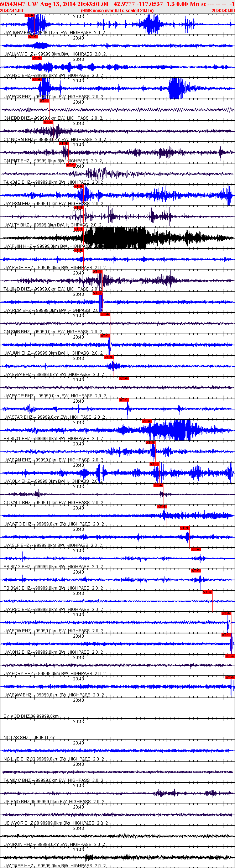Select the pick marker on UW GSM trace
Screen dimensions: 235x868
click(79, 186)
